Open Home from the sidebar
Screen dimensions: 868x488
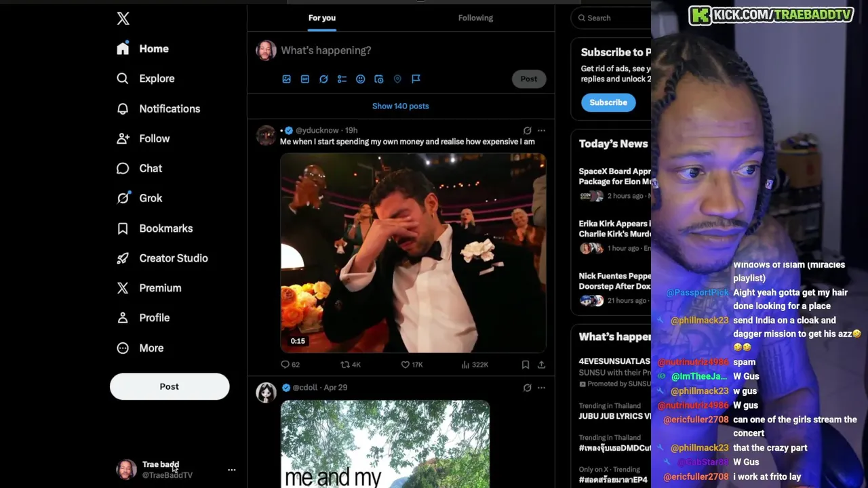(x=143, y=49)
